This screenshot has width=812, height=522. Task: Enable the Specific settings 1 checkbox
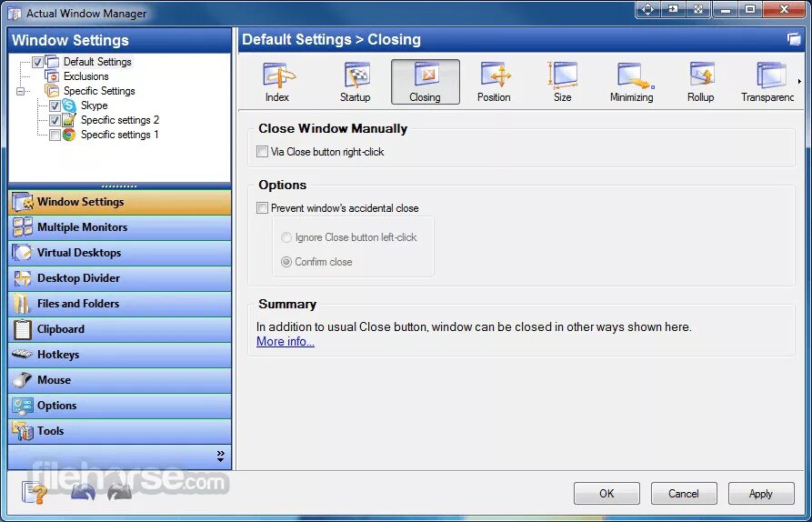click(55, 136)
